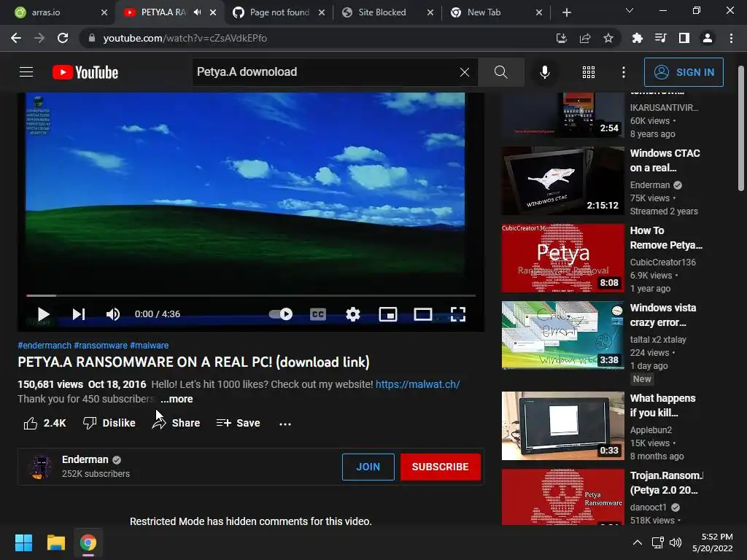Seek on the video progress bar
Viewport: 747px width, 560px height.
(251, 296)
